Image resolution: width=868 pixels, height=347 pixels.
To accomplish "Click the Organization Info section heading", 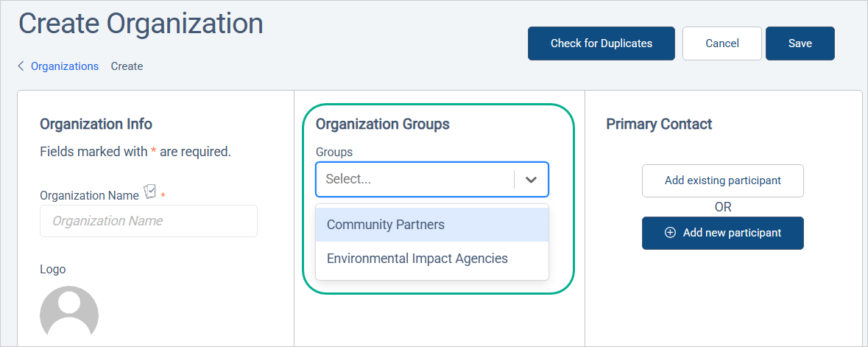I will [96, 124].
